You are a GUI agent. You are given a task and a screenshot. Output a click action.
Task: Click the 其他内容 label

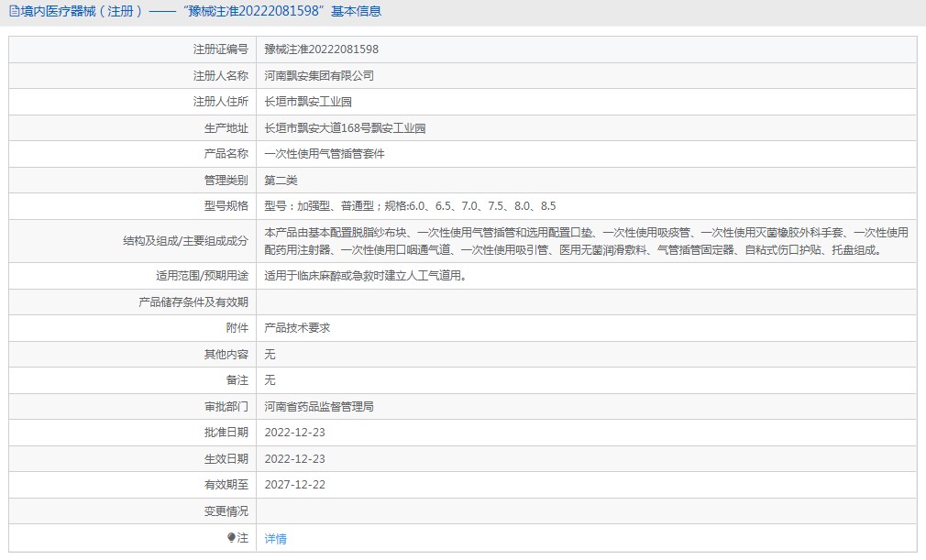tap(226, 354)
